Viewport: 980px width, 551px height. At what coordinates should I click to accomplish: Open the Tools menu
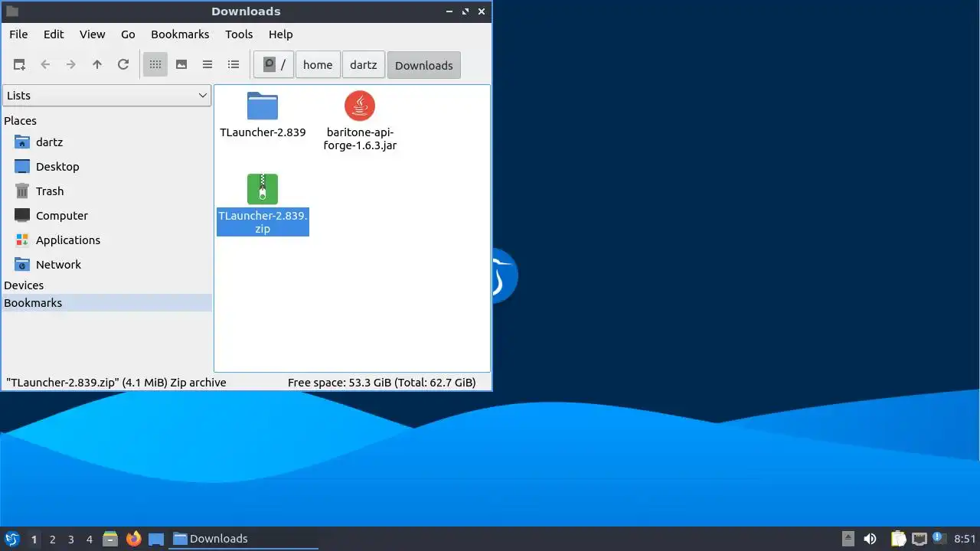[239, 34]
